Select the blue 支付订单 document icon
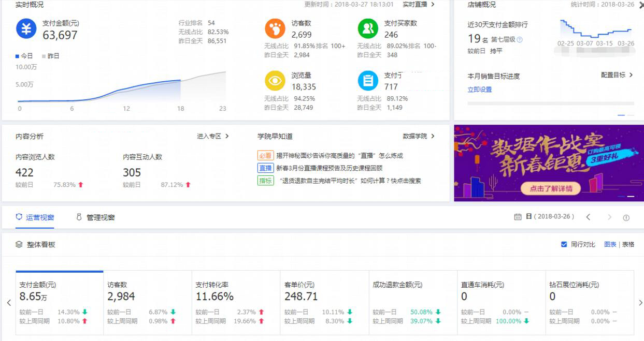Screen dimensions: 644x341 367,81
